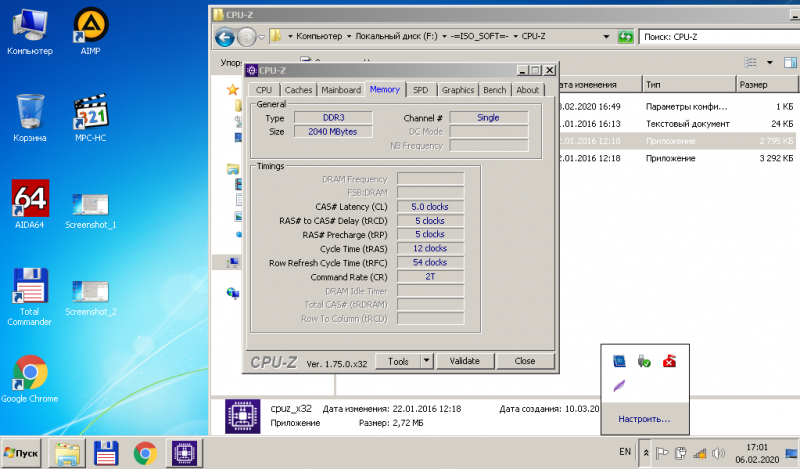Switch to the CPU tab

coord(264,90)
